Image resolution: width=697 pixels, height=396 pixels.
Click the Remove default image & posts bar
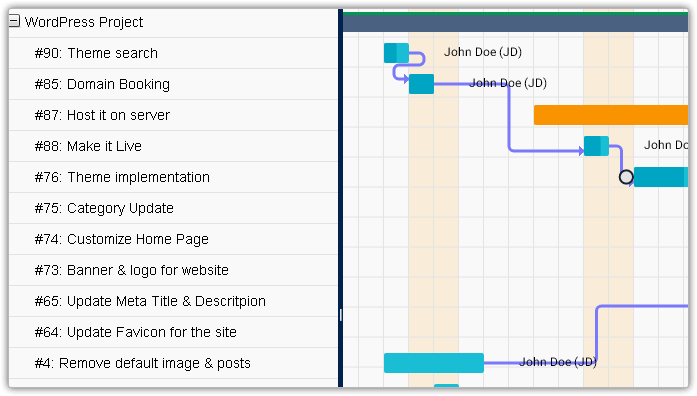(x=434, y=363)
